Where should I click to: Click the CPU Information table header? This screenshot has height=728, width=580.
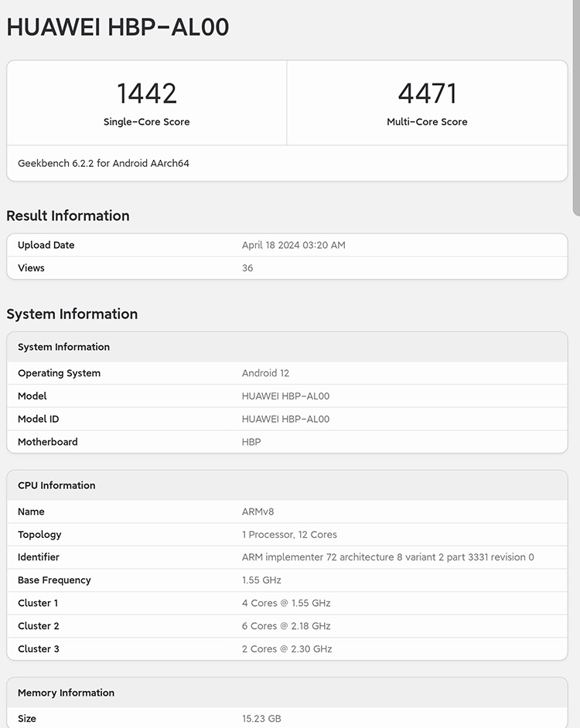[56, 485]
